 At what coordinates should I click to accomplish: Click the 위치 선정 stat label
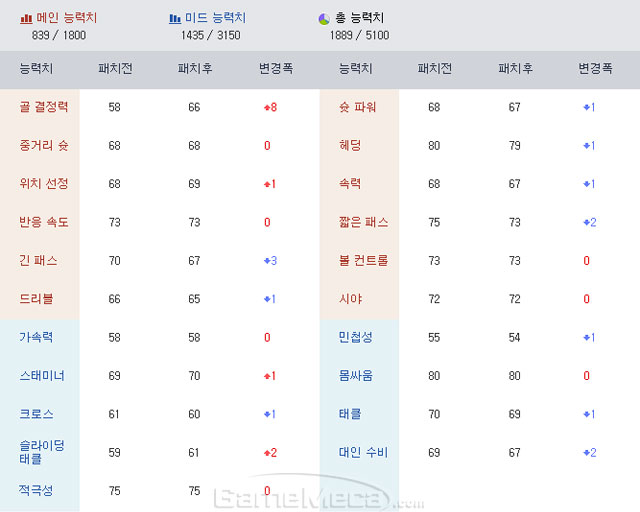coord(44,184)
